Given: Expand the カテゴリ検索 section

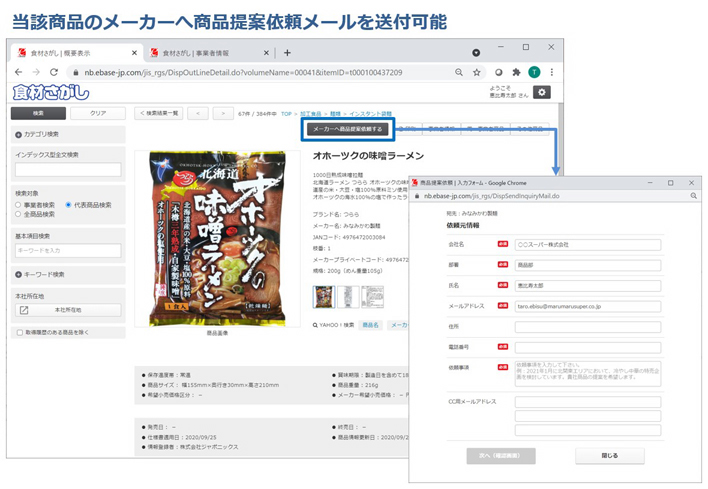Looking at the screenshot, I should (x=19, y=135).
